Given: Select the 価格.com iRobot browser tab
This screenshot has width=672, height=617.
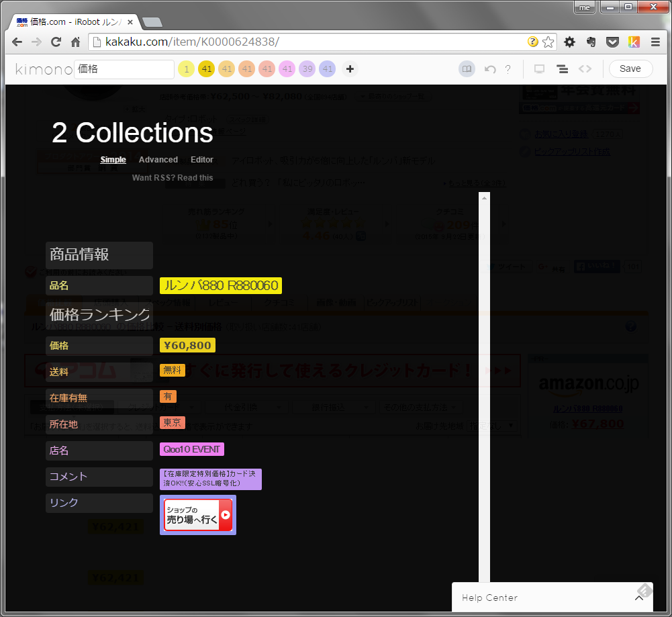Looking at the screenshot, I should 74,22.
